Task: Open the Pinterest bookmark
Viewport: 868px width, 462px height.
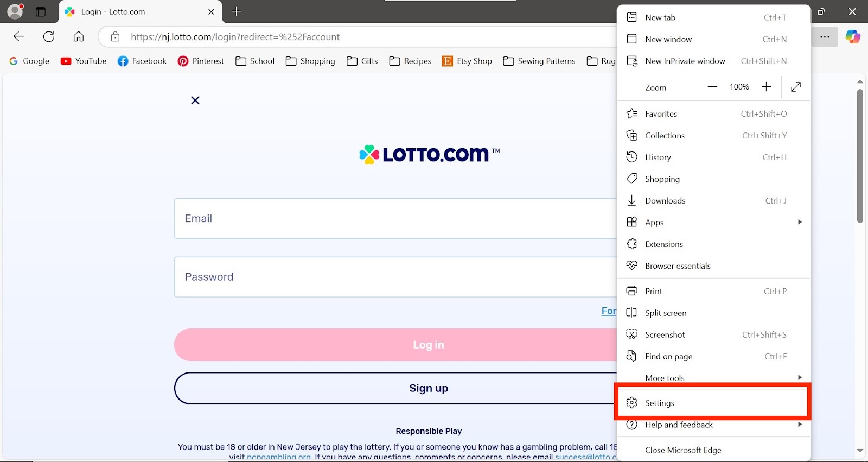Action: coord(201,61)
